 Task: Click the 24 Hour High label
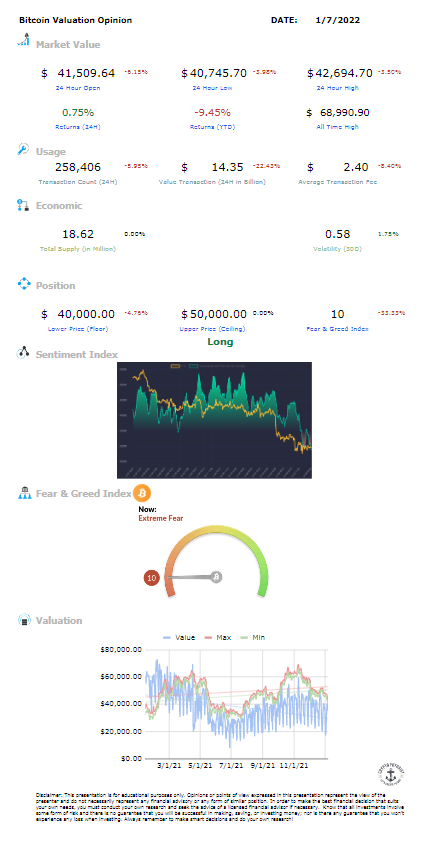[x=338, y=87]
